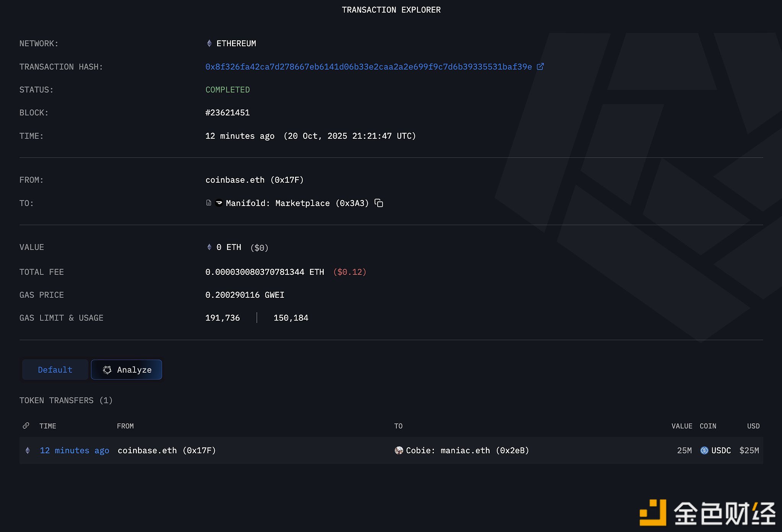Image resolution: width=782 pixels, height=532 pixels.
Task: Switch to the Analyze tab
Action: (x=127, y=370)
